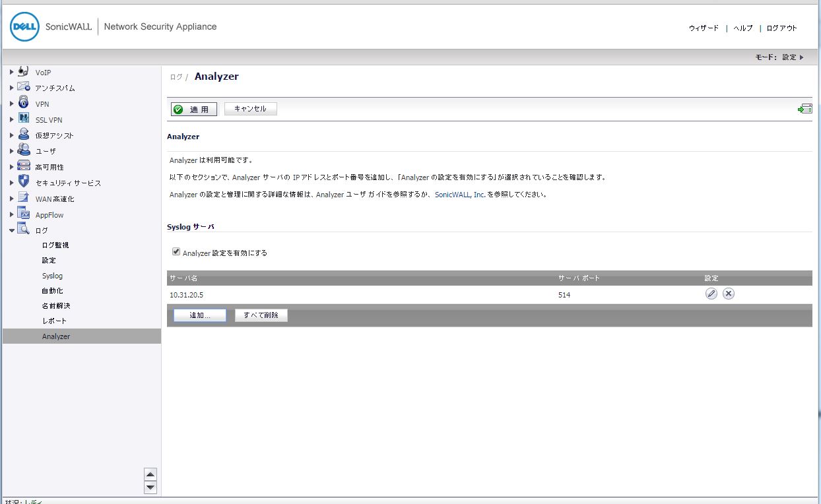The height and width of the screenshot is (504, 821).
Task: Click the AppFlow icon in the sidebar
Action: [24, 214]
